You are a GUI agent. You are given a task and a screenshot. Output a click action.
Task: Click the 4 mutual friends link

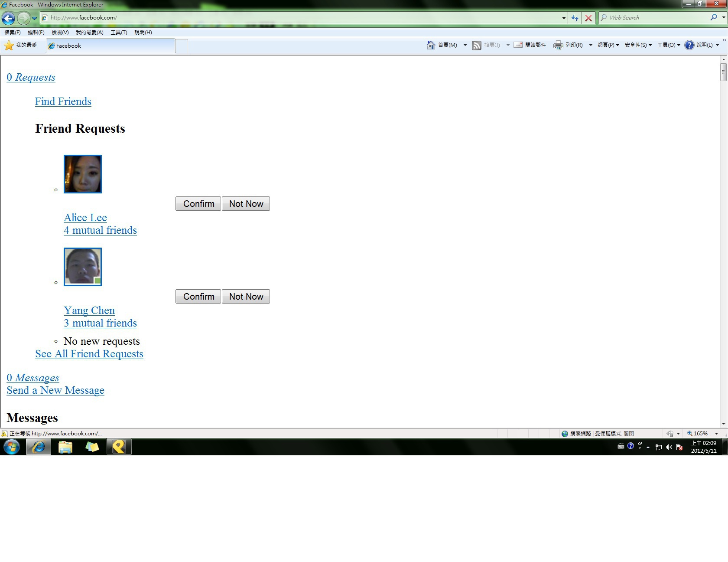(100, 230)
